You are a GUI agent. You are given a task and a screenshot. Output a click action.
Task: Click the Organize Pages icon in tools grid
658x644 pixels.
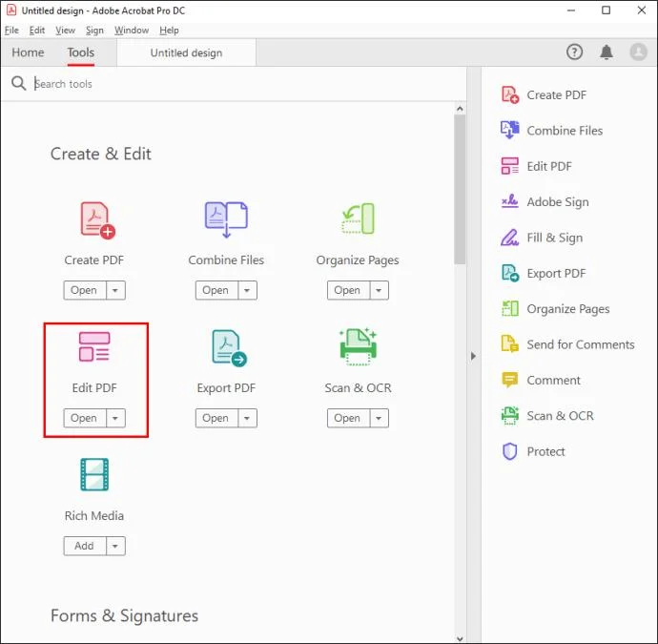[358, 218]
